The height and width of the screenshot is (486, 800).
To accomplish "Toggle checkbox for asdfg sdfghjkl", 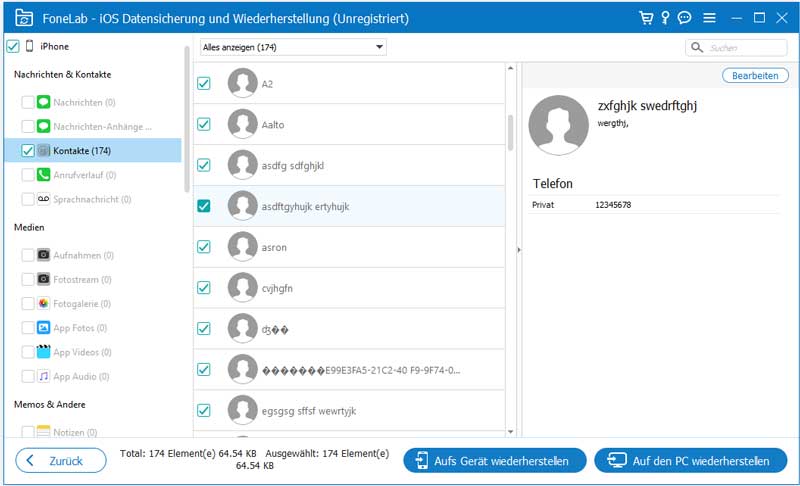I will click(204, 165).
